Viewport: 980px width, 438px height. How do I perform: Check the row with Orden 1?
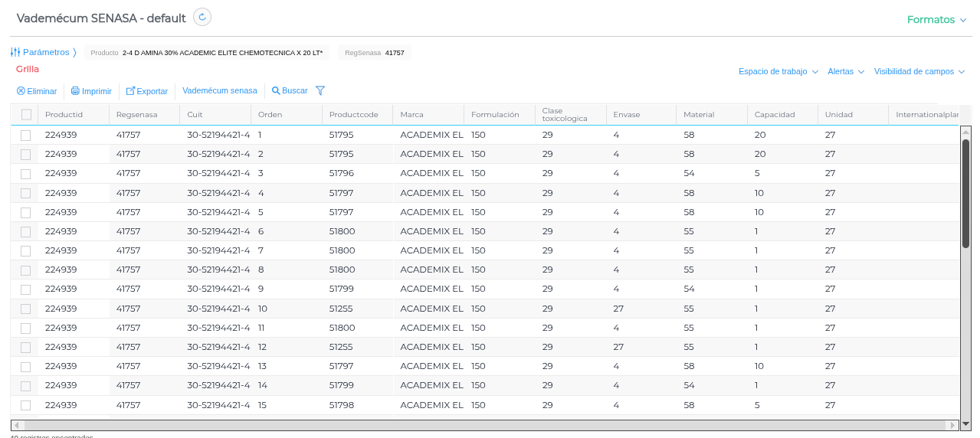pyautogui.click(x=26, y=135)
